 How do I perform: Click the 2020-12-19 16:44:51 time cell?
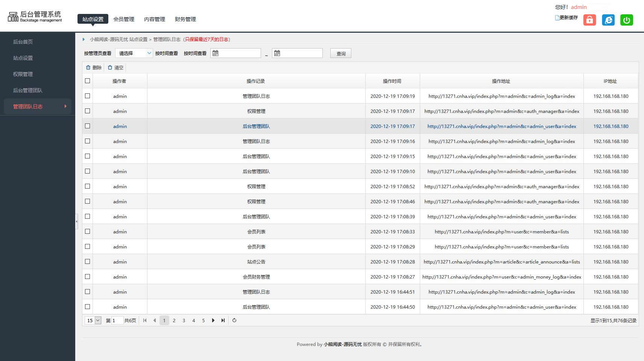pos(393,292)
